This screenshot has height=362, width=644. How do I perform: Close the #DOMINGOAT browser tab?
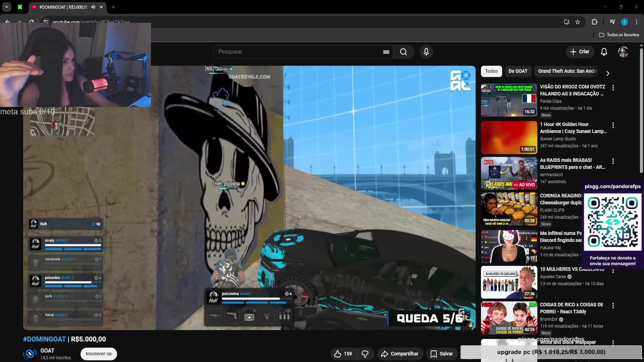pyautogui.click(x=102, y=7)
